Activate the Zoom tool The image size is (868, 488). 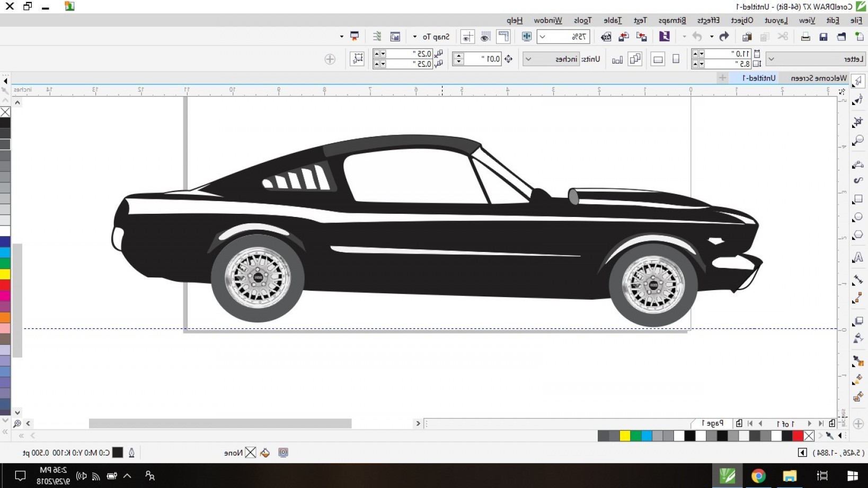coord(860,139)
